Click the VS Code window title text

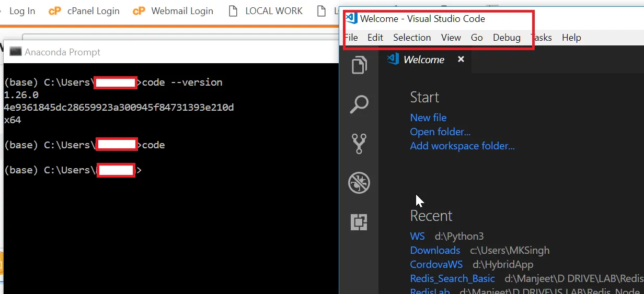point(422,18)
